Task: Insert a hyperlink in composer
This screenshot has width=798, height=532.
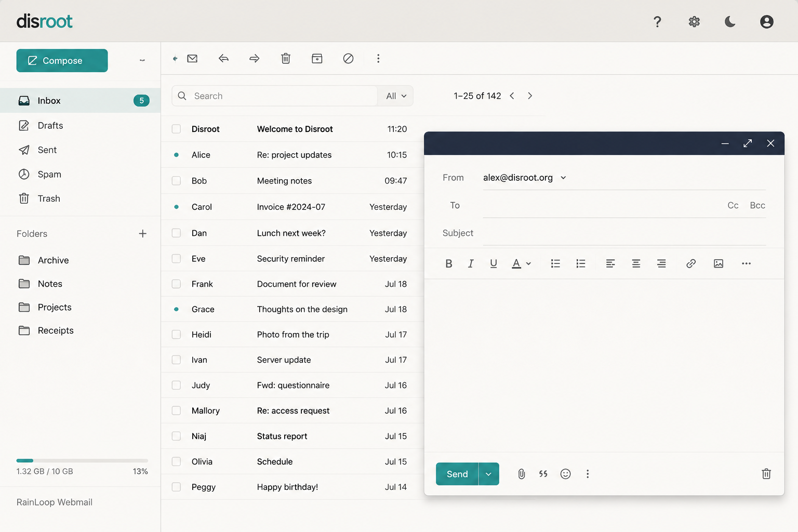Action: (691, 263)
